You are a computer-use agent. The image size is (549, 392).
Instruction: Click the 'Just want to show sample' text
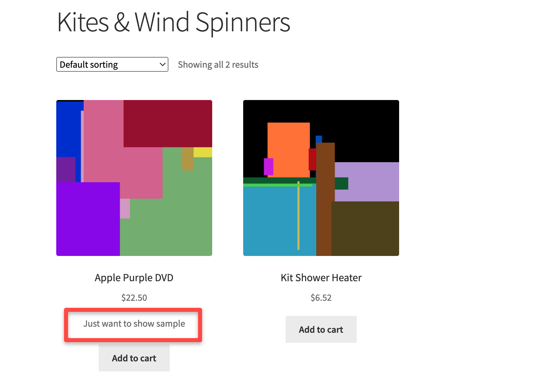(134, 324)
